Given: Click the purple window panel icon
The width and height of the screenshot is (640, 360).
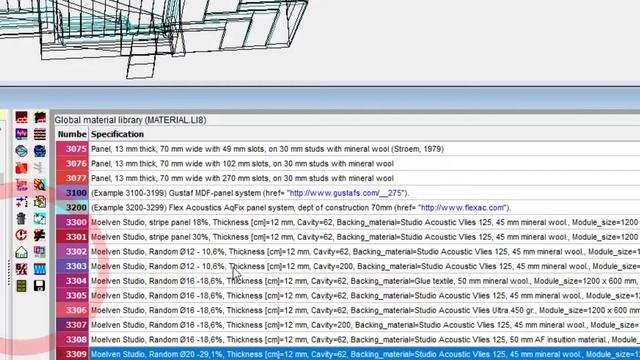Looking at the screenshot, I should pyautogui.click(x=40, y=252).
